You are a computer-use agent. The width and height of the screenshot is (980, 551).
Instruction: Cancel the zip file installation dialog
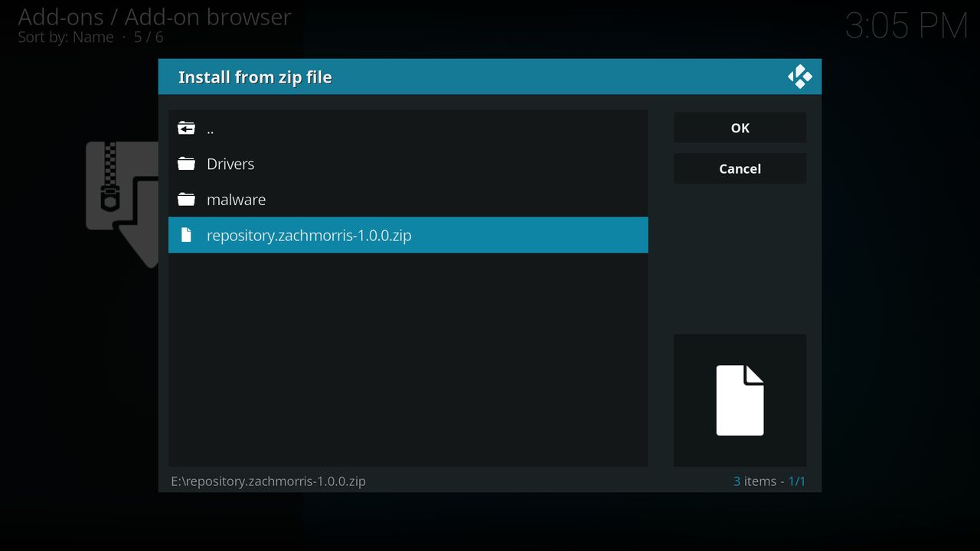(740, 168)
